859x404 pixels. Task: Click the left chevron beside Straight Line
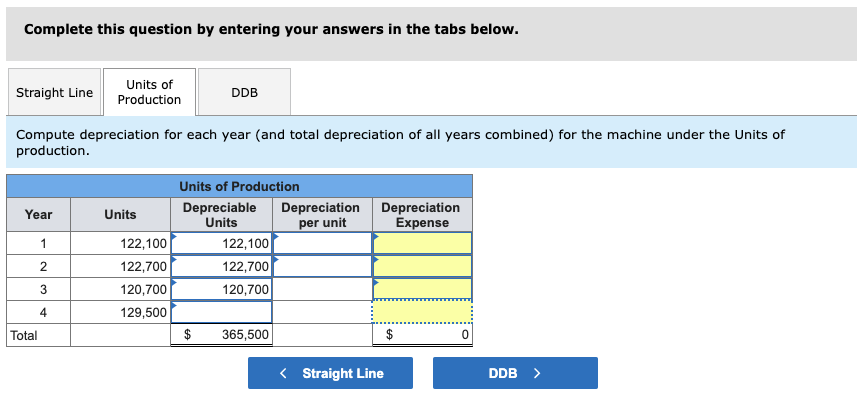[x=284, y=373]
